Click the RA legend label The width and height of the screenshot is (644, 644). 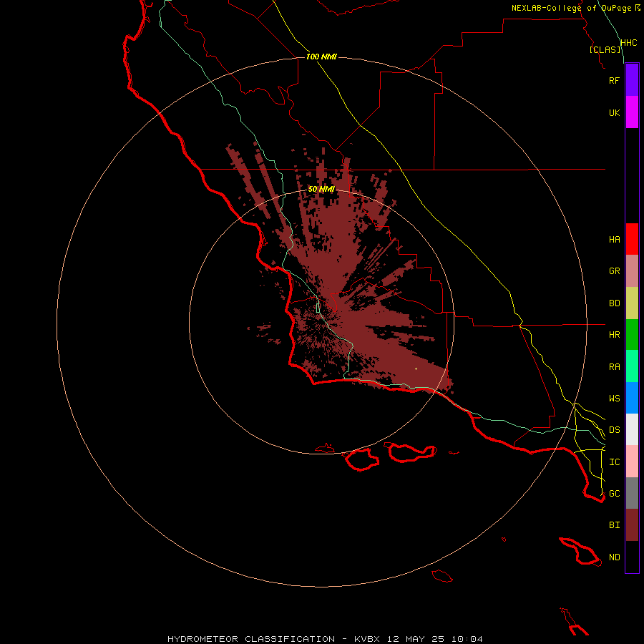614,367
